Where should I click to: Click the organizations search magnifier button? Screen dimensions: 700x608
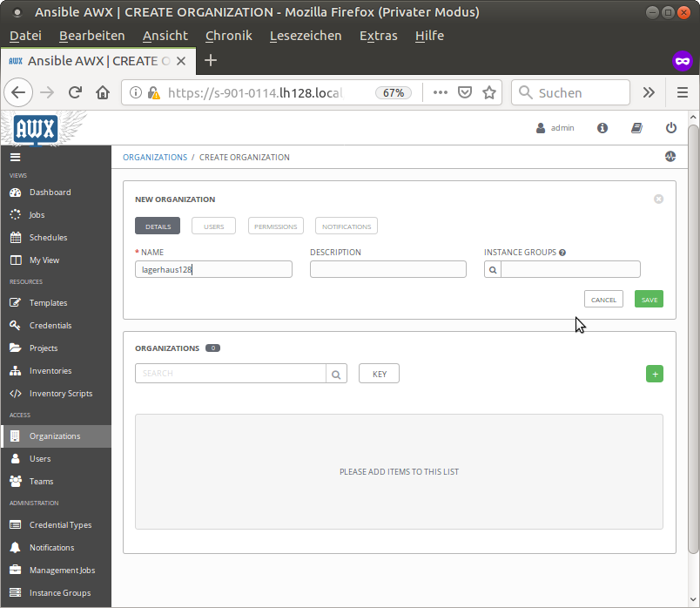pyautogui.click(x=336, y=374)
